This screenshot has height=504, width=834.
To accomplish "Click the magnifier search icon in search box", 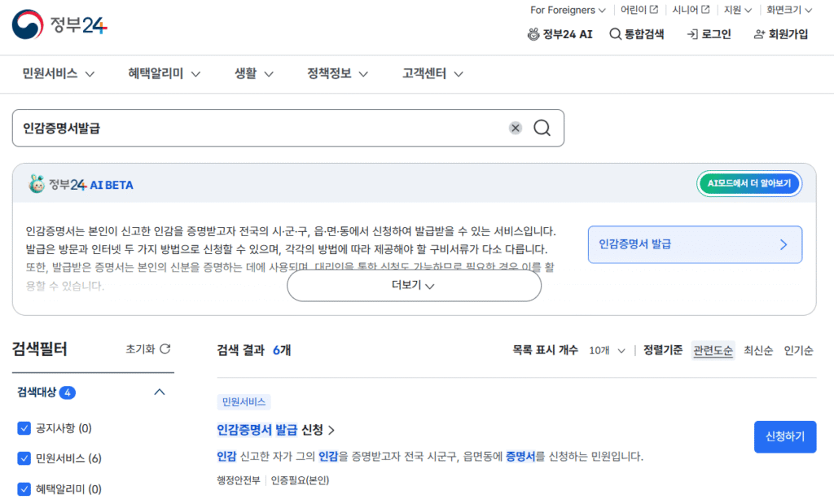I will click(542, 128).
